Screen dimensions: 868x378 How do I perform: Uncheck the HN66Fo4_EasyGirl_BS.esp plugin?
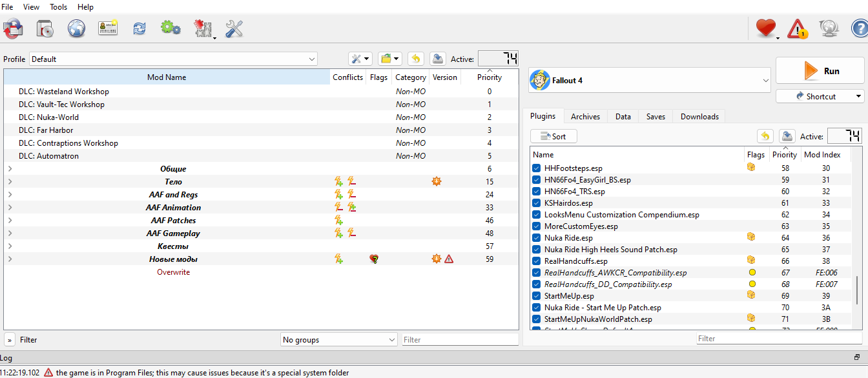[x=536, y=179]
